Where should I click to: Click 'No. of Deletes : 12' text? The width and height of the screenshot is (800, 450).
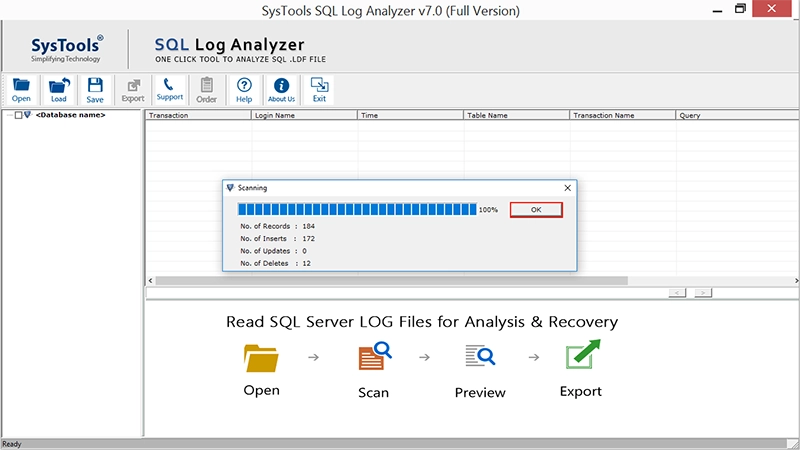pyautogui.click(x=276, y=263)
